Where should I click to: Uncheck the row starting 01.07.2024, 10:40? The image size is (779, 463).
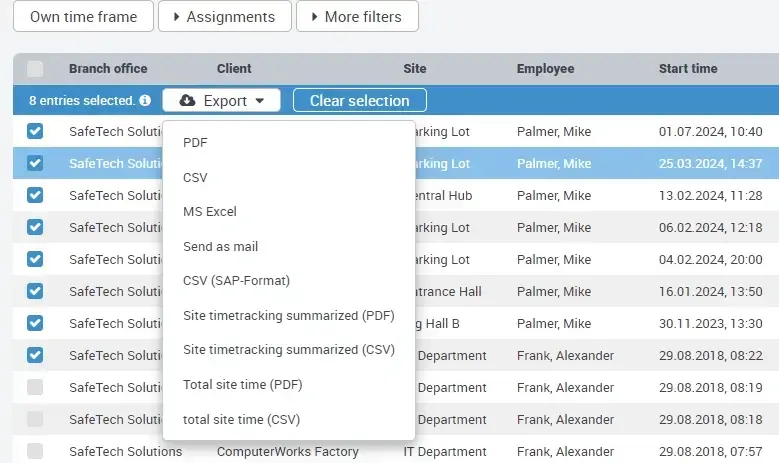35,131
